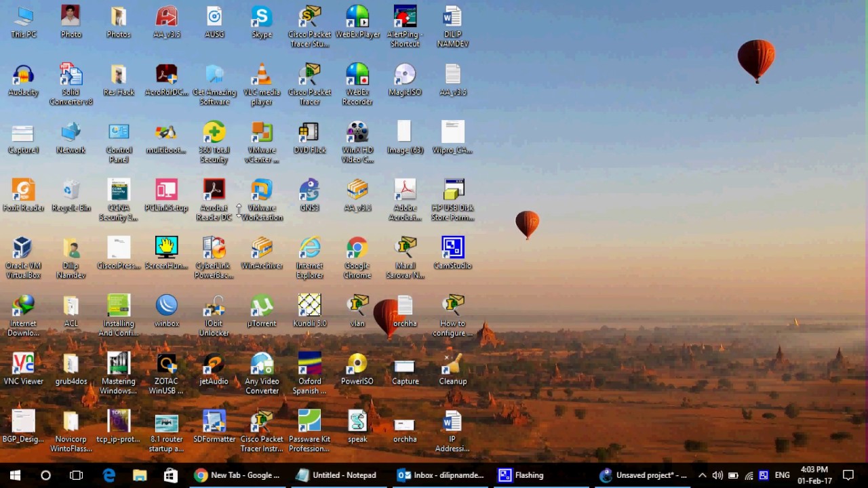Viewport: 868px width, 488px height.
Task: Open the Network desktop icon
Action: (x=71, y=138)
